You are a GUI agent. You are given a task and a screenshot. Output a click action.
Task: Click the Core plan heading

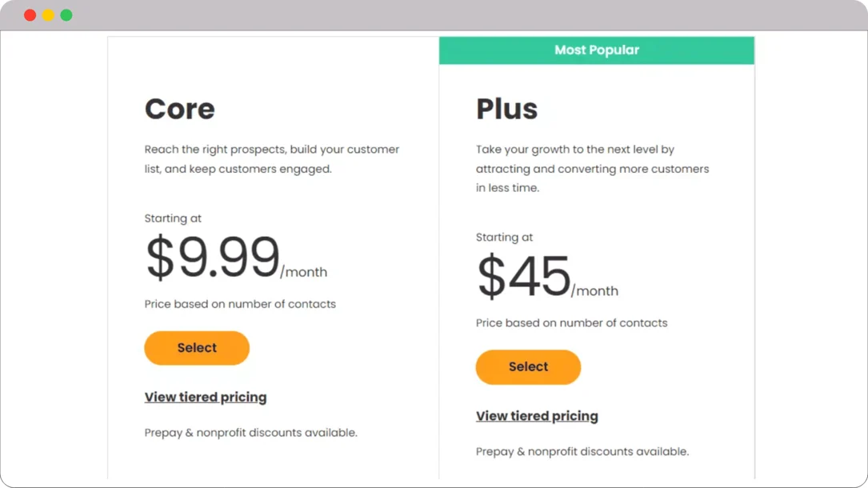(179, 108)
